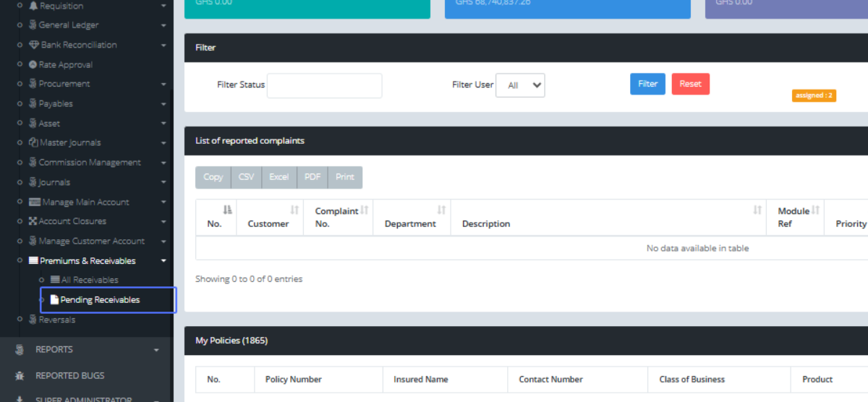Click the Bank Reconciliation diamond icon
This screenshot has height=402, width=868.
click(x=33, y=45)
